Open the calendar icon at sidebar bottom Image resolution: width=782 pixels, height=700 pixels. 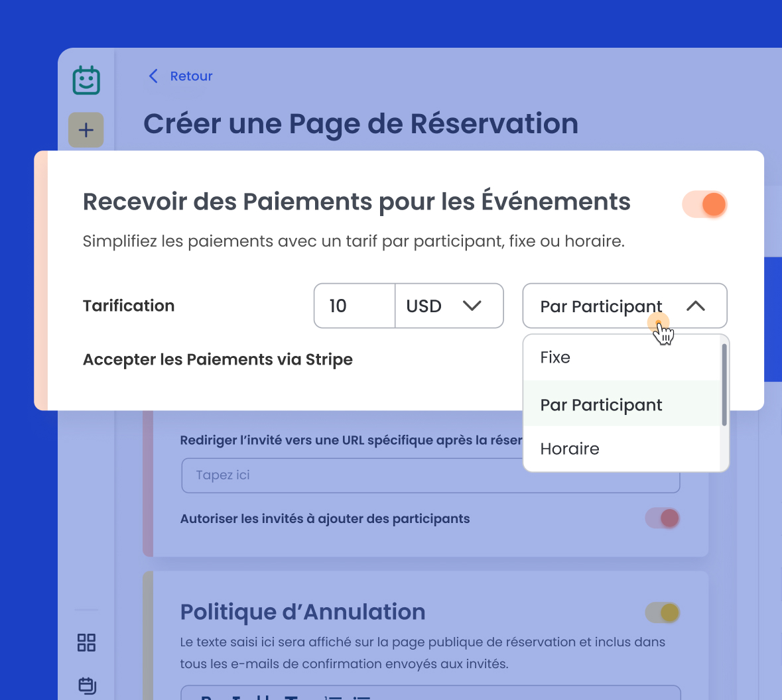pyautogui.click(x=87, y=685)
